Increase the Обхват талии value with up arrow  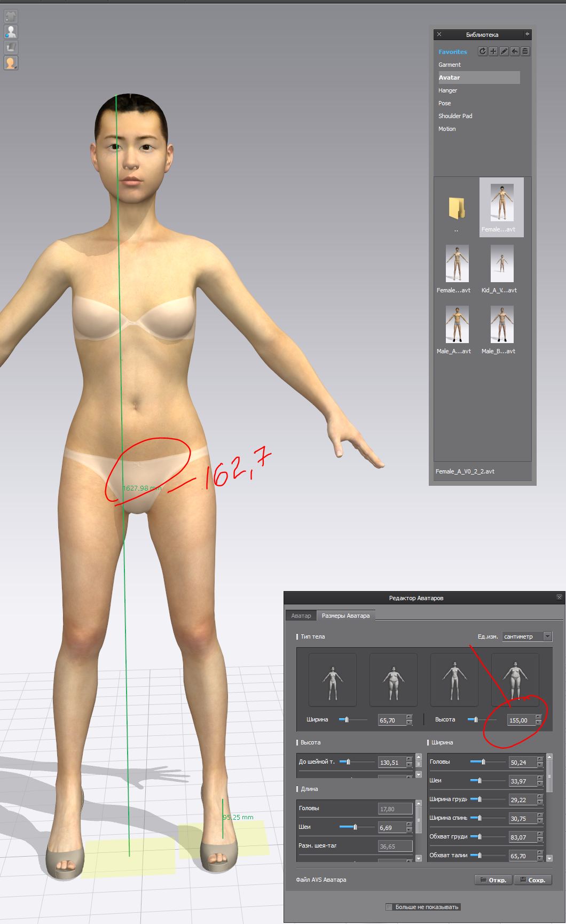[x=540, y=853]
